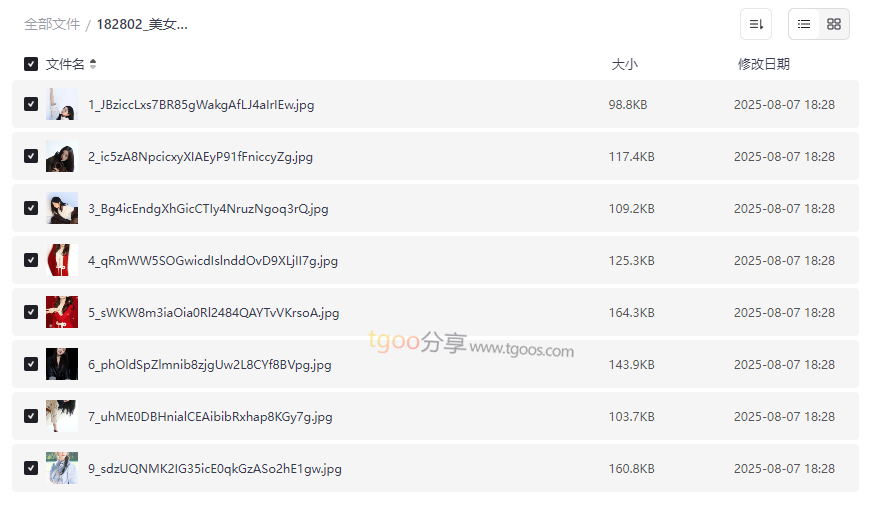This screenshot has height=514, width=874.
Task: Sort by file name arrow toggle
Action: point(93,64)
